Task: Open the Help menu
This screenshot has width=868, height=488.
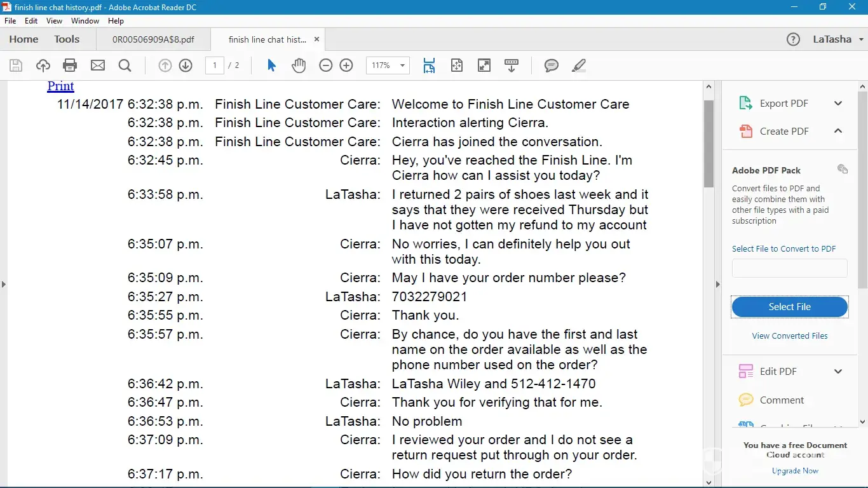Action: (116, 21)
